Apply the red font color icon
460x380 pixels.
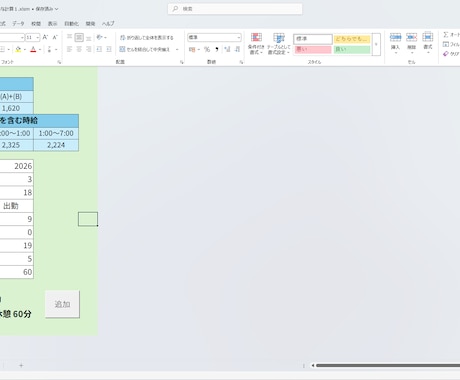(33, 49)
